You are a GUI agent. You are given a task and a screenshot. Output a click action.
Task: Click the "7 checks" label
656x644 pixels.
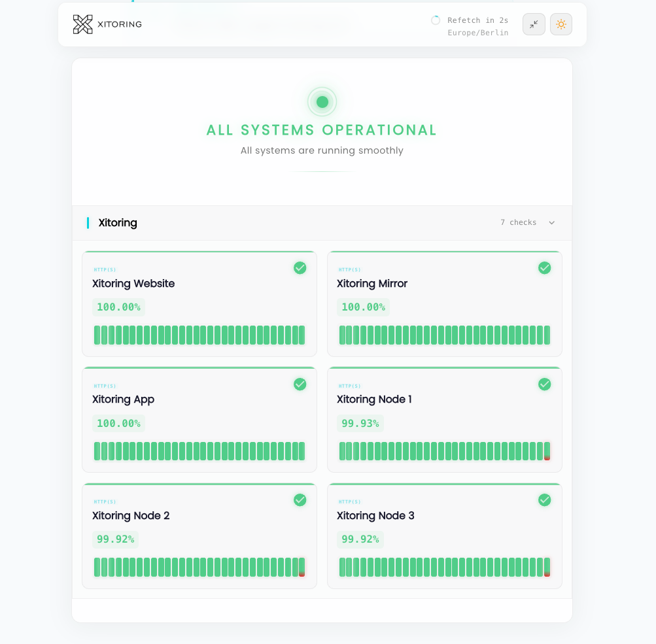(518, 223)
